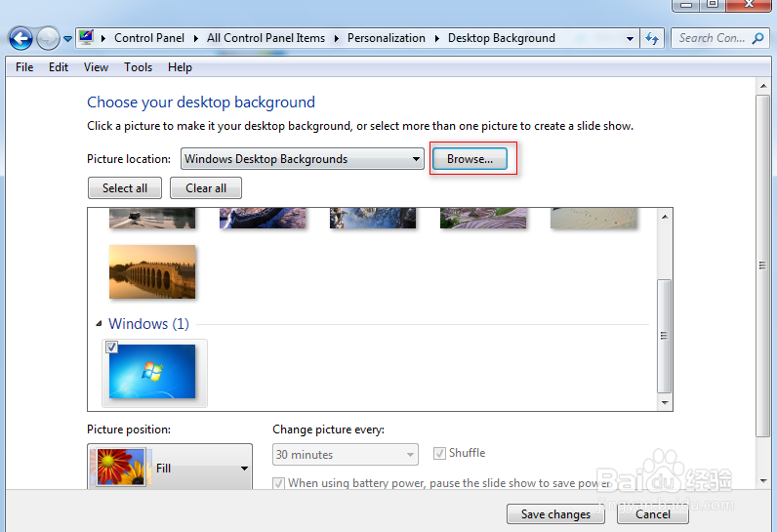Open the View menu
Image resolution: width=777 pixels, height=532 pixels.
pos(96,67)
